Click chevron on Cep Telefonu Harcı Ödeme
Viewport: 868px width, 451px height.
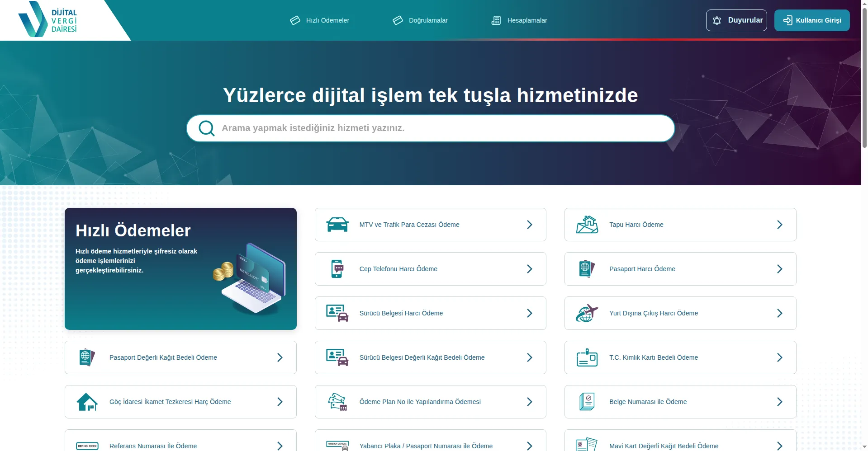(x=530, y=269)
